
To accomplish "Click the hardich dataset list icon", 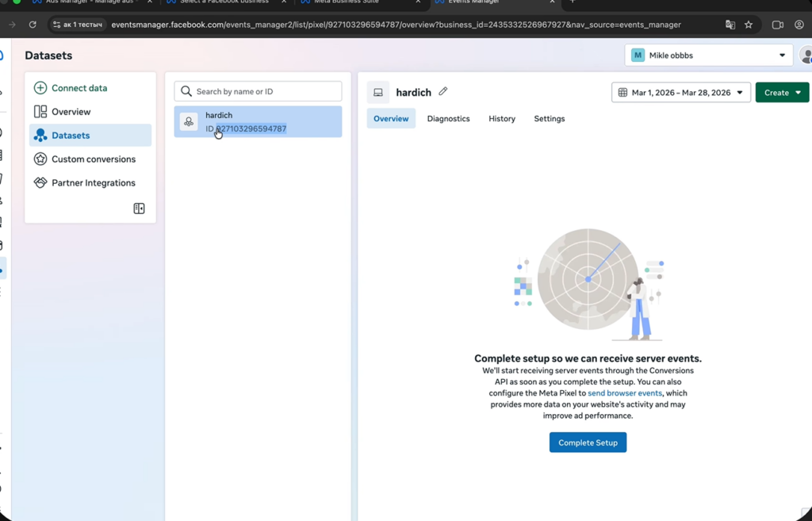I will click(189, 121).
